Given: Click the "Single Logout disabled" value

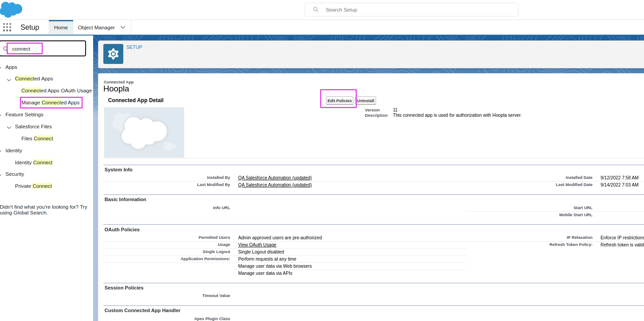Looking at the screenshot, I should [261, 252].
